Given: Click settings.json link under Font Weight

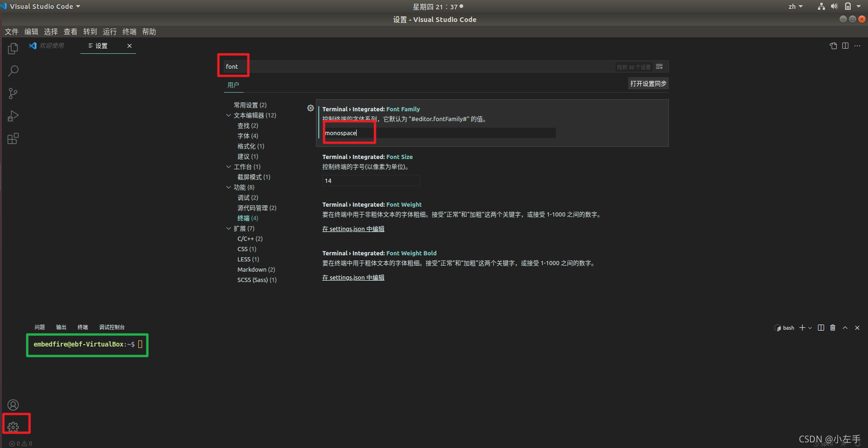Looking at the screenshot, I should click(353, 229).
